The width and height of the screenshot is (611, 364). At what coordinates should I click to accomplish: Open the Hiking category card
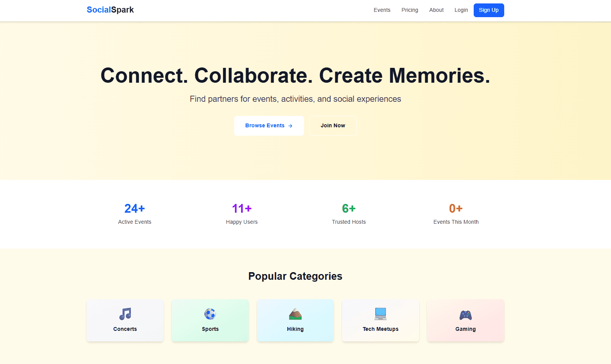pyautogui.click(x=295, y=321)
